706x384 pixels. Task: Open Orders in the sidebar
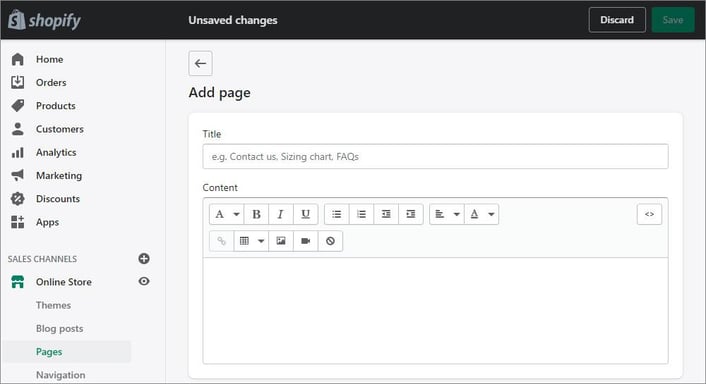pyautogui.click(x=51, y=82)
